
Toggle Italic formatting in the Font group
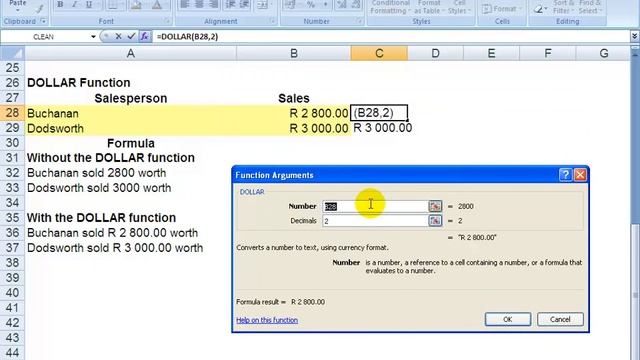point(74,5)
